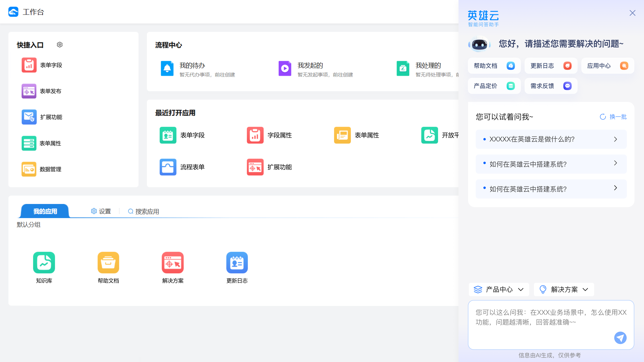Expand arrow for second 如何在英雄云中搭建系统? row
644x362 pixels.
click(x=615, y=163)
